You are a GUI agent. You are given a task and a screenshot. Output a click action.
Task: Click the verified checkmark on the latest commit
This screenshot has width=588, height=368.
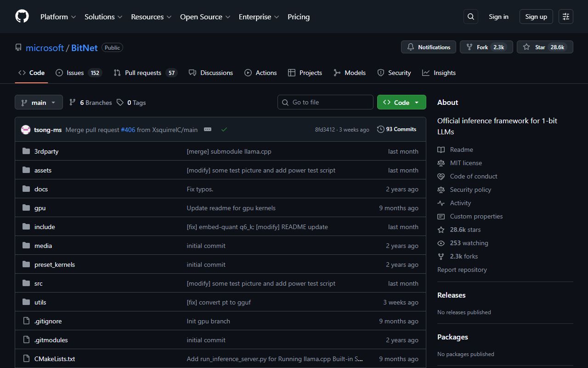pos(224,129)
